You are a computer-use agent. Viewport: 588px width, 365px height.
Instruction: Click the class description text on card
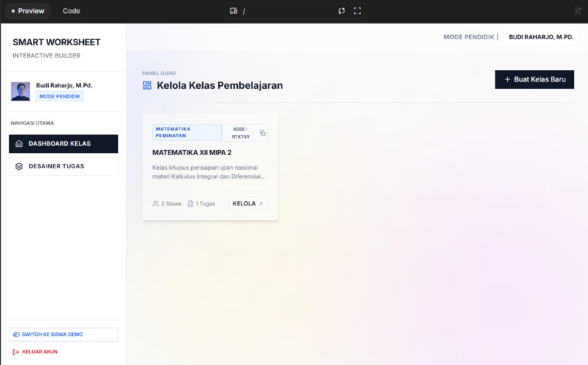point(209,172)
